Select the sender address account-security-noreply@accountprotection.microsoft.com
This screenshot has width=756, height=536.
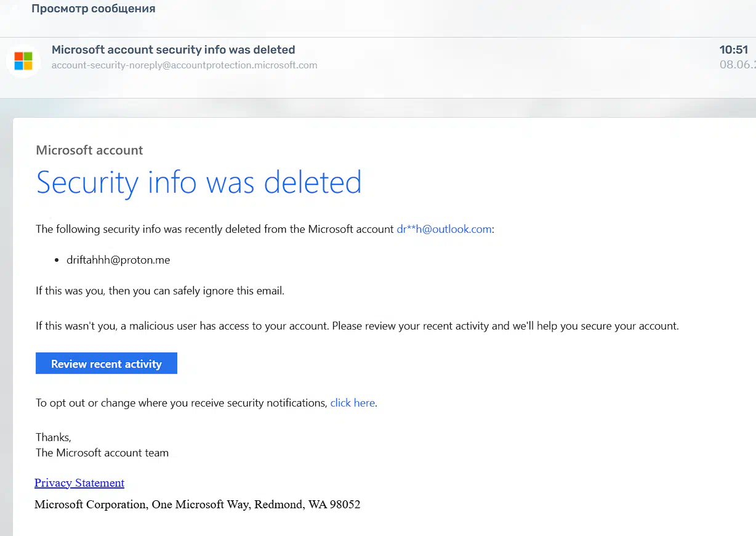coord(185,65)
